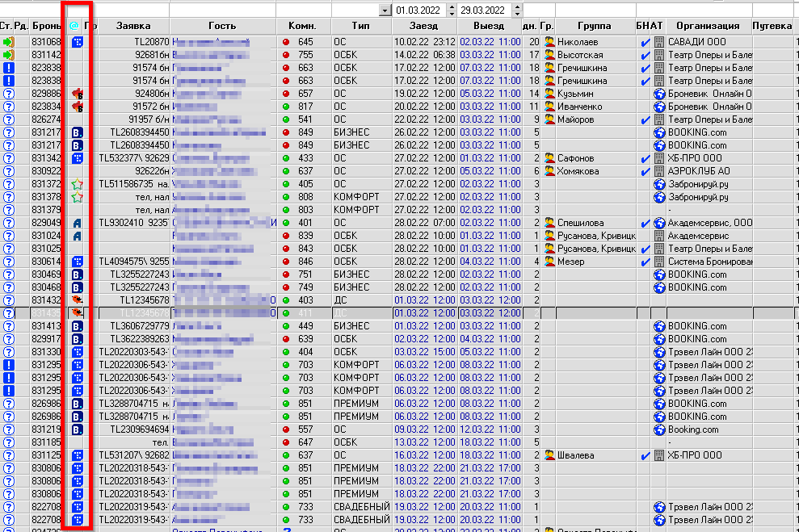This screenshot has height=532, width=799.
Task: Toggle the БНАТ checkmark in Швалева row
Action: point(644,455)
